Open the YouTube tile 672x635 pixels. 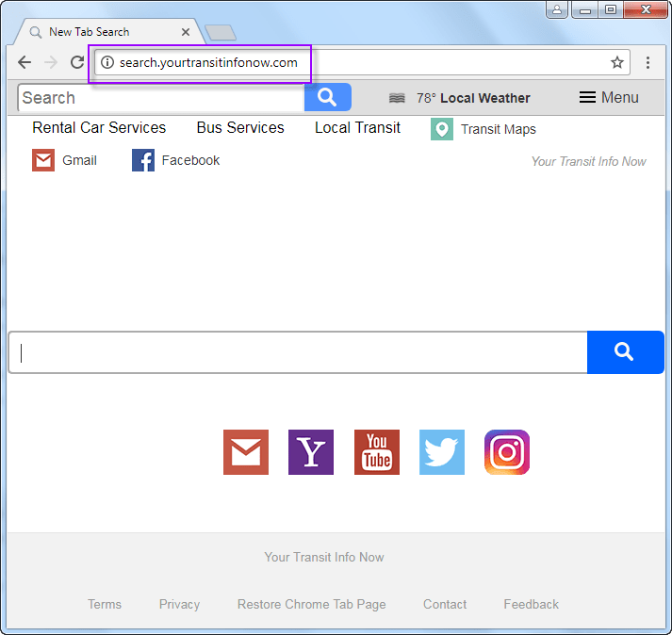click(x=377, y=452)
